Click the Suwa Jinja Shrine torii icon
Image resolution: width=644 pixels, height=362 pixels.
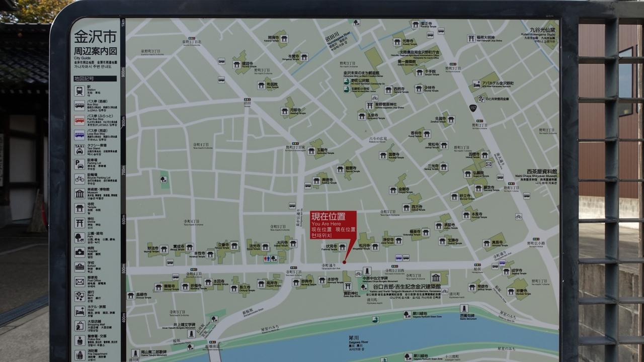coord(348,286)
